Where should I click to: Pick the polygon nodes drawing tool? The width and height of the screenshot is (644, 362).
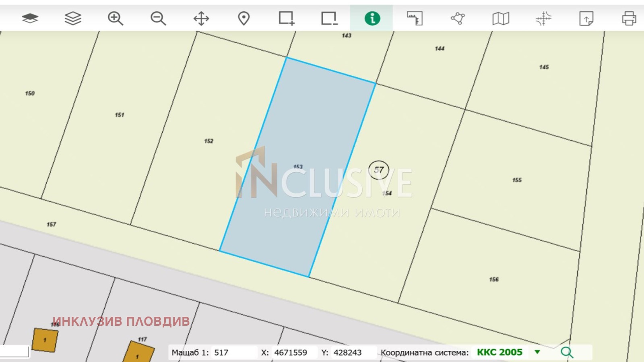(458, 18)
